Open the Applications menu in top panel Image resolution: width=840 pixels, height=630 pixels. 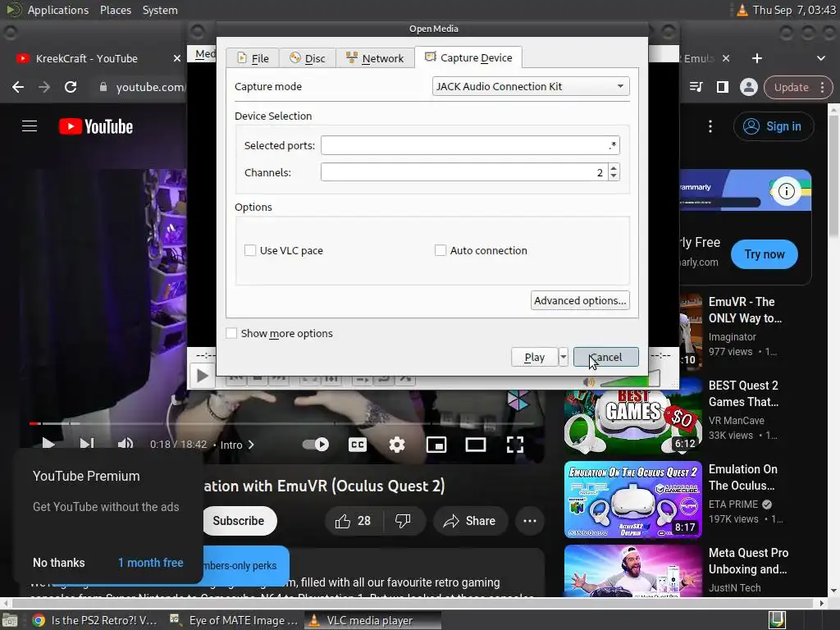(x=58, y=10)
